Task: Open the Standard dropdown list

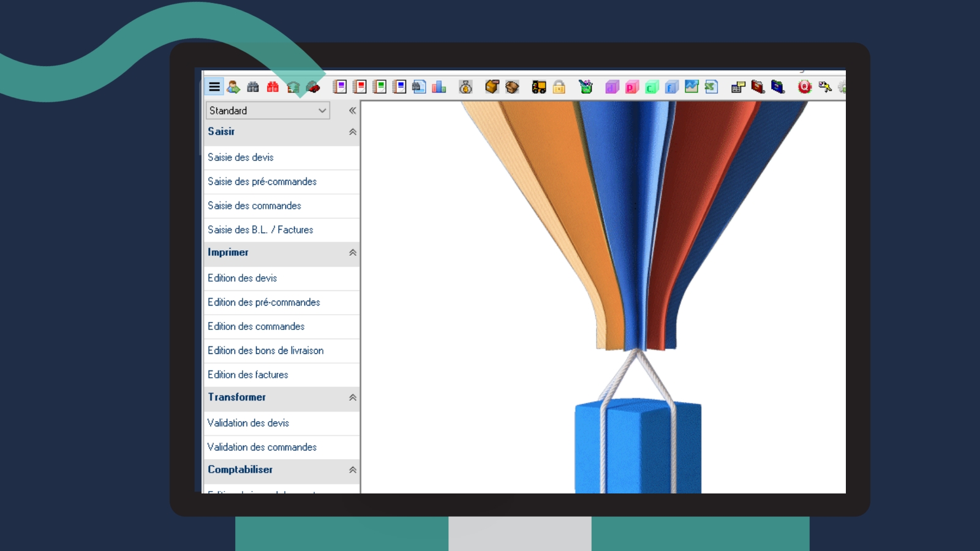Action: pos(268,111)
